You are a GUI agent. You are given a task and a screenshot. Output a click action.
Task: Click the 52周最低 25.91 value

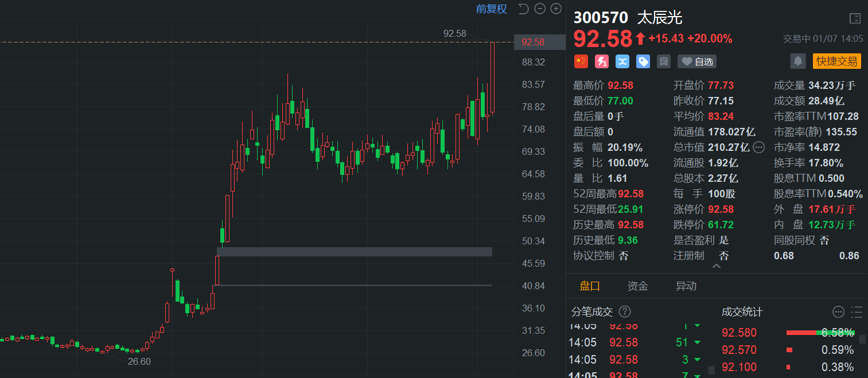tap(630, 209)
